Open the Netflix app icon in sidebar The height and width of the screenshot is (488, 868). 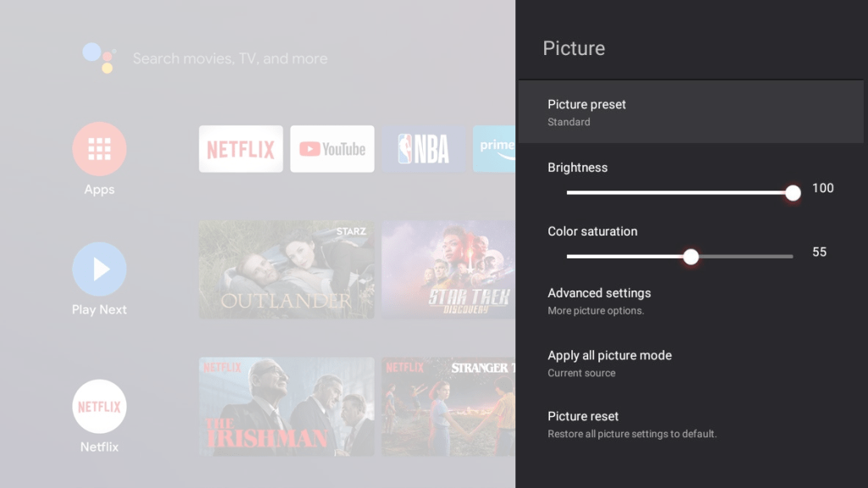99,406
